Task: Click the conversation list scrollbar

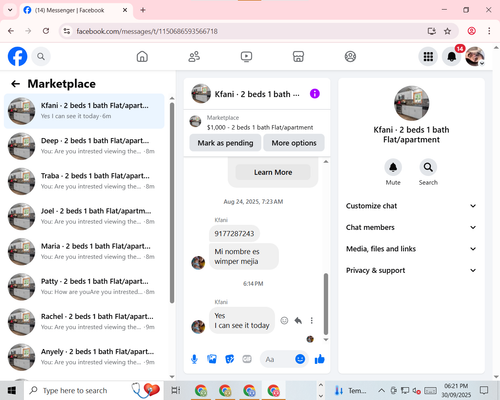Action: (x=172, y=203)
